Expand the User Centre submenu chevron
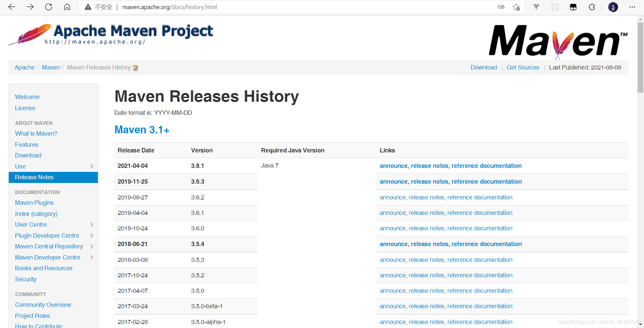 point(92,225)
